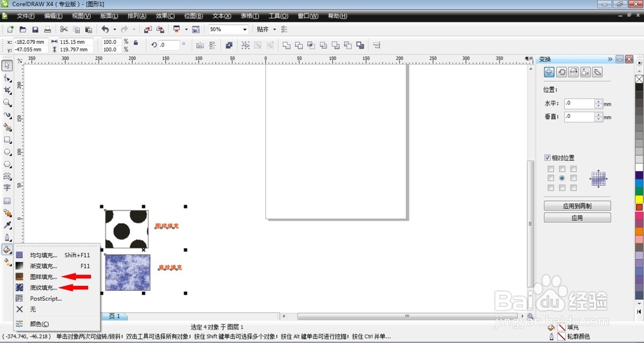Select the Ellipse tool in the toolbox
This screenshot has width=644, height=343.
7,152
